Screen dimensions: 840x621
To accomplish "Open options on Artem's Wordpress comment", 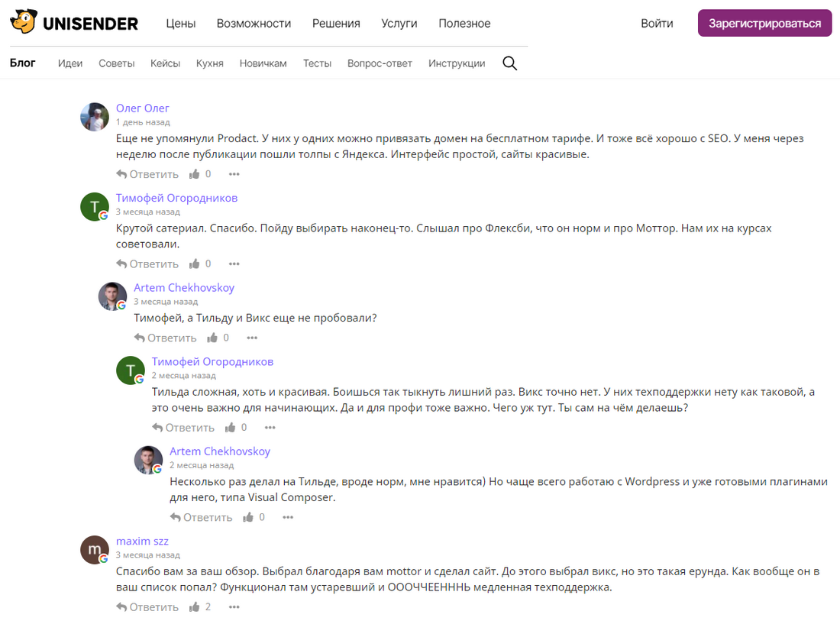I will [x=288, y=517].
